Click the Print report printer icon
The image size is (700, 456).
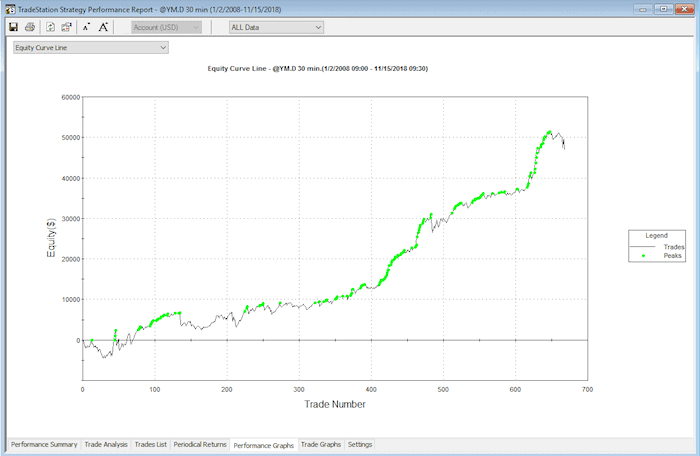point(30,27)
